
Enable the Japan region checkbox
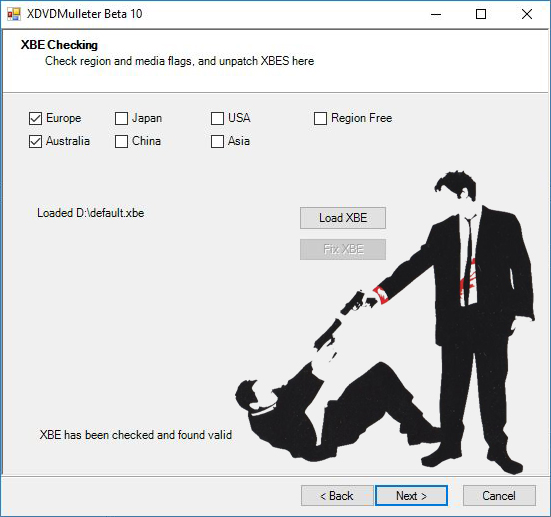[121, 118]
